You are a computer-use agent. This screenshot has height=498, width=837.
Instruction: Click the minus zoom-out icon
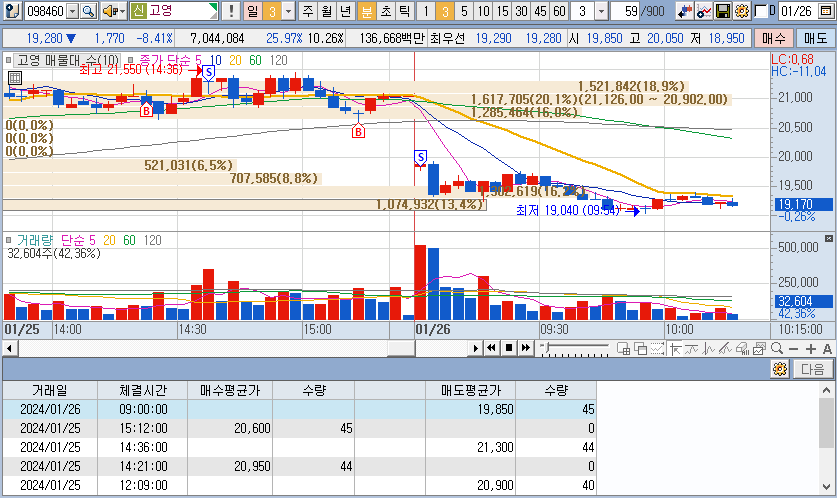pyautogui.click(x=793, y=349)
